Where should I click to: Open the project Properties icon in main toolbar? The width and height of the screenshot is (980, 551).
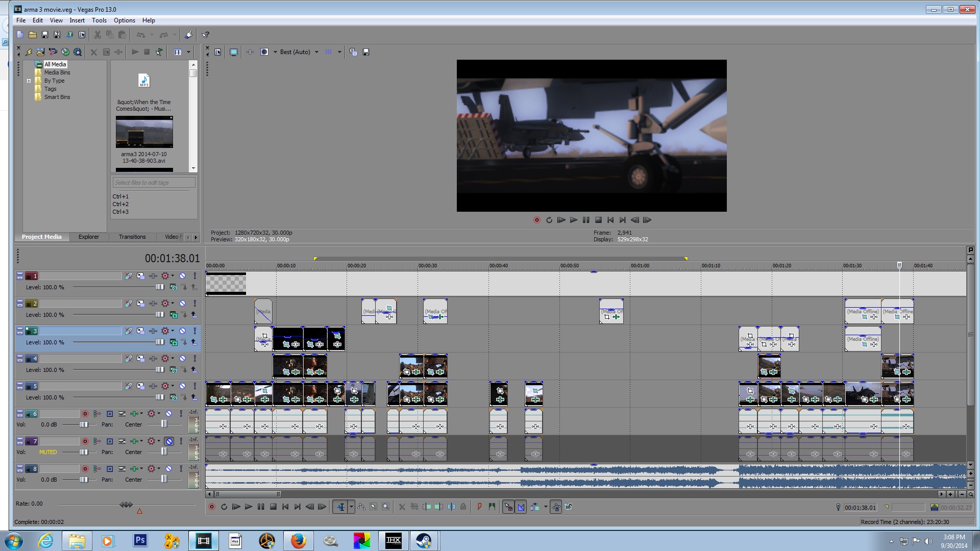[x=82, y=35]
